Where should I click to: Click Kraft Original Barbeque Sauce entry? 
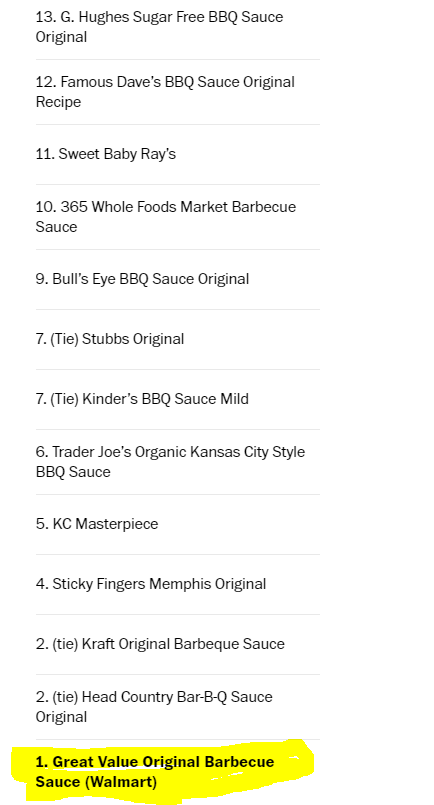160,644
